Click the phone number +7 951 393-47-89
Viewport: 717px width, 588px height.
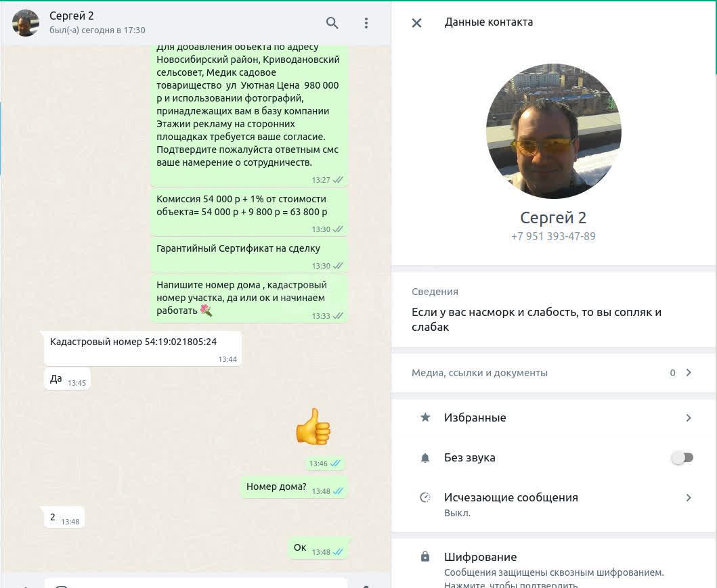(x=553, y=236)
